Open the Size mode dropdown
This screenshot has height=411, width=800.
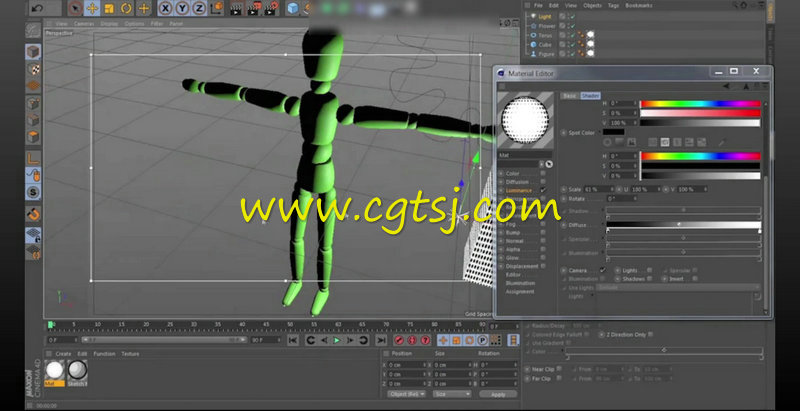tap(452, 394)
